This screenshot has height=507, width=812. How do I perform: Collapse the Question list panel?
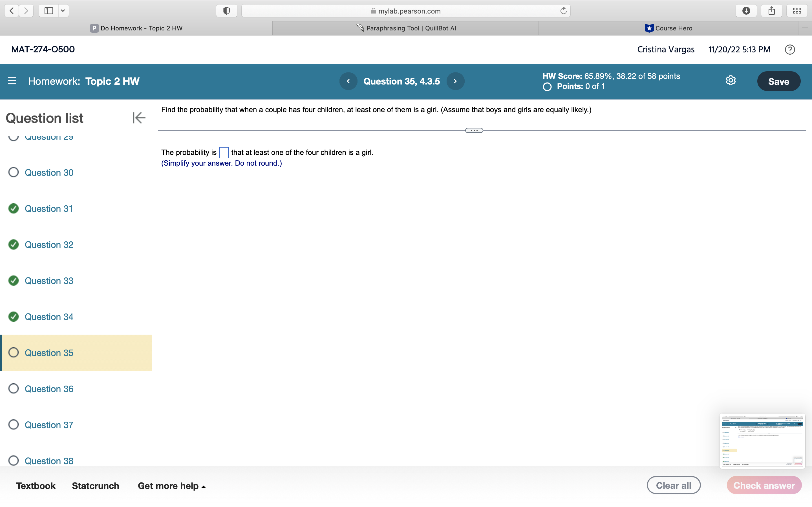[x=139, y=118]
